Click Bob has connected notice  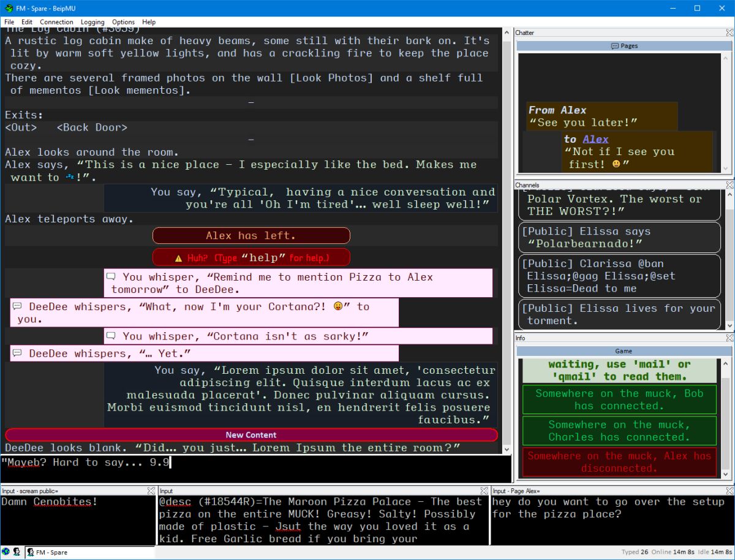pos(619,399)
